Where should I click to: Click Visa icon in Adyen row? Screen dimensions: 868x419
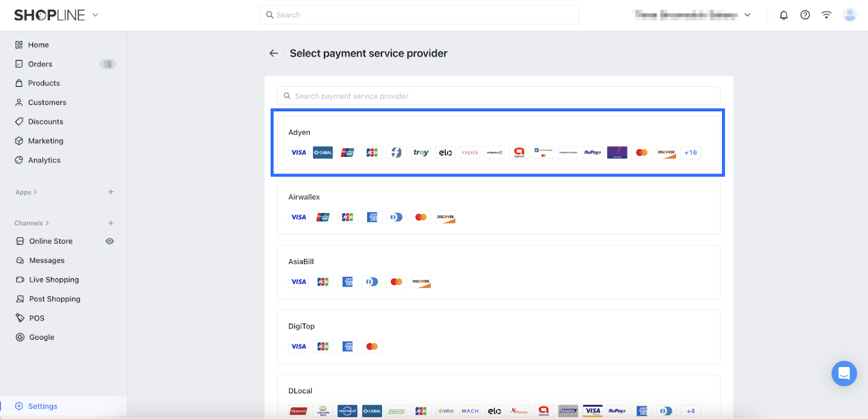coord(298,153)
